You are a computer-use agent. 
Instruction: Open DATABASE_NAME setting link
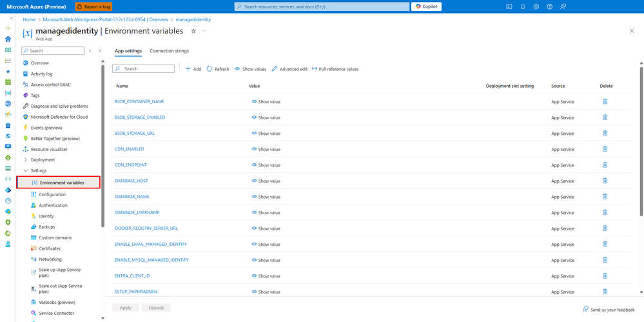tap(132, 197)
